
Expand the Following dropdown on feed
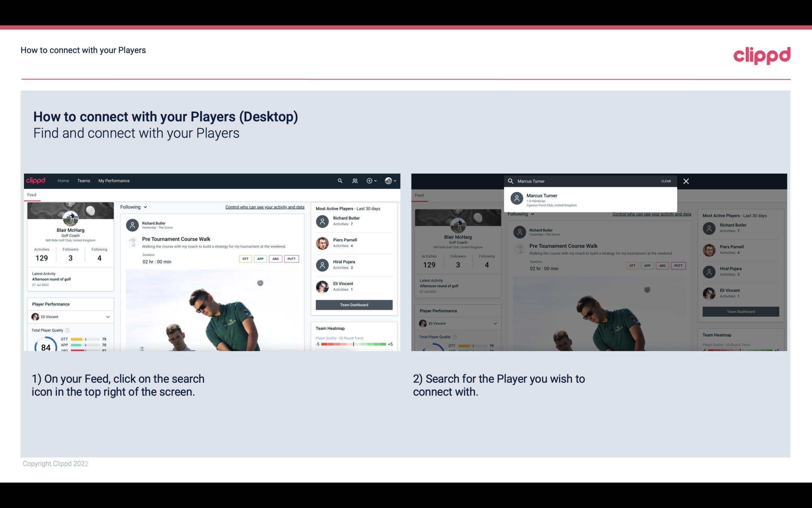tap(133, 207)
